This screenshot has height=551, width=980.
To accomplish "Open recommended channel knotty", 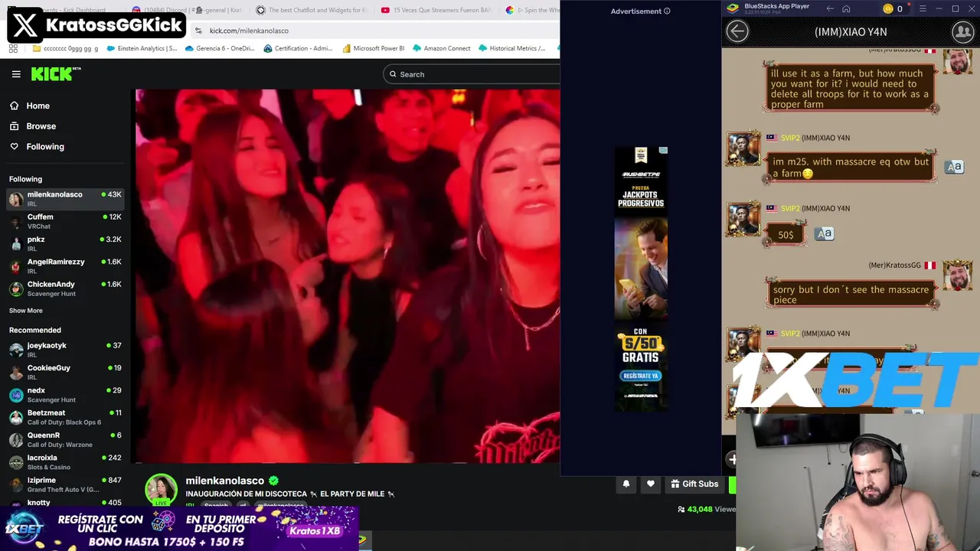I will click(65, 503).
